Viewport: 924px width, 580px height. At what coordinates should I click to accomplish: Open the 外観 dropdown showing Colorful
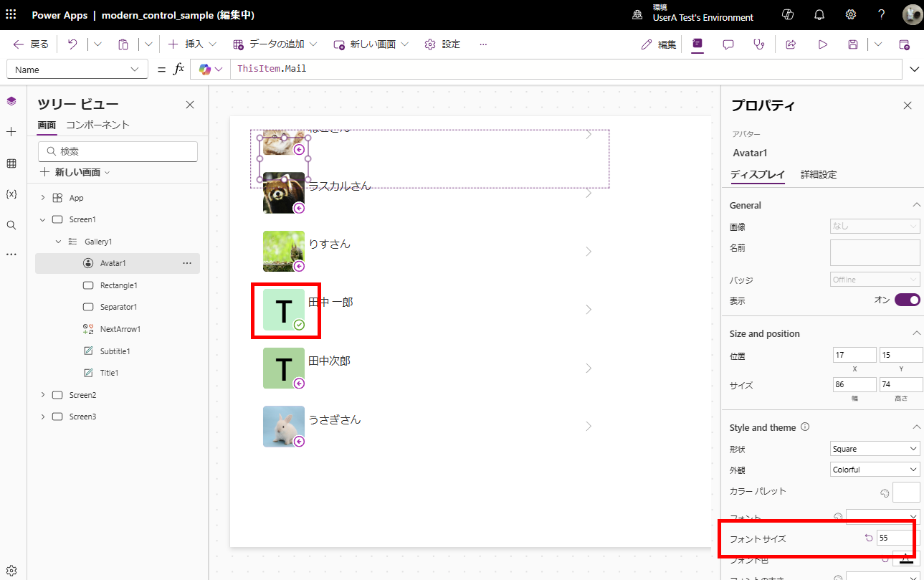click(x=875, y=469)
